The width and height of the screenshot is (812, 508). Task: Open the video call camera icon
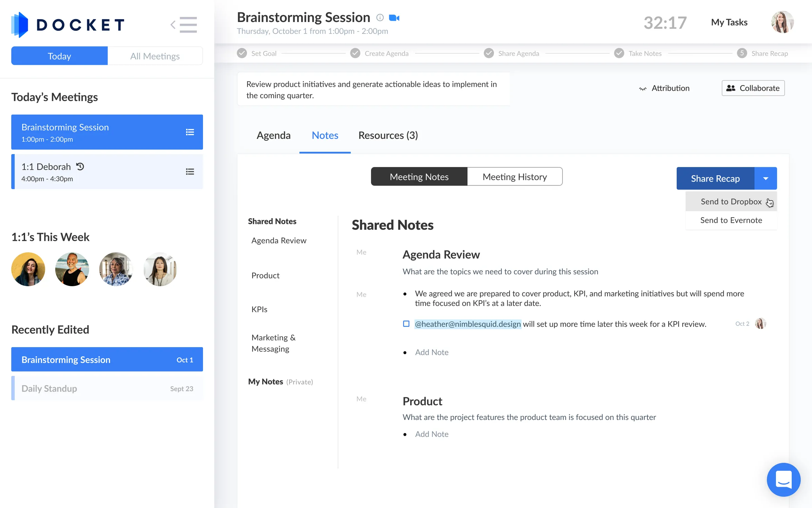(393, 17)
